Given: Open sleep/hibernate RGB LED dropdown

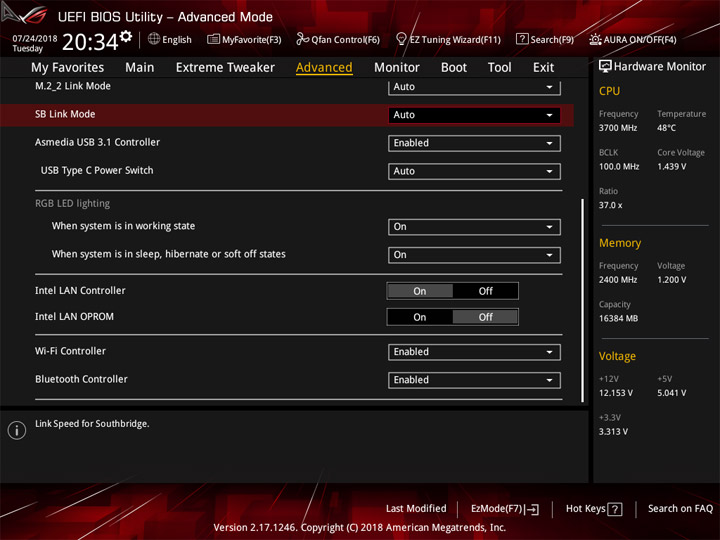Looking at the screenshot, I should (474, 255).
